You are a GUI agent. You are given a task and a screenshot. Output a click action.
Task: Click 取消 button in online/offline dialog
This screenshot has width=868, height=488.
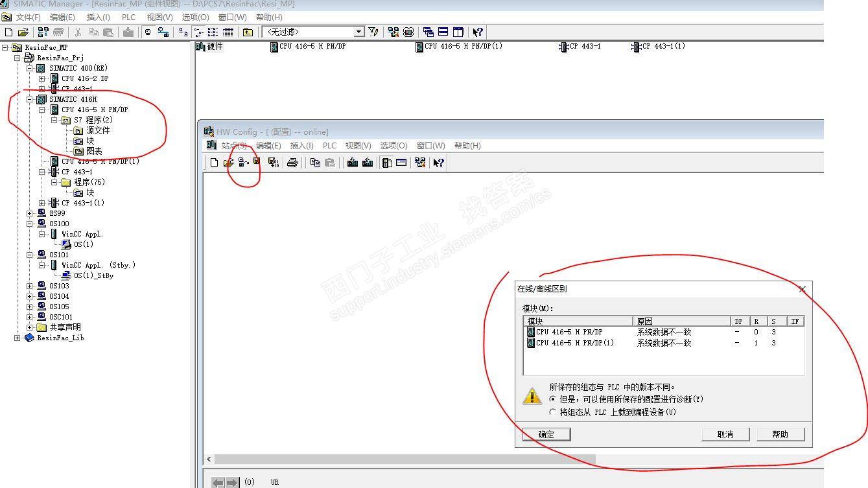(x=725, y=434)
